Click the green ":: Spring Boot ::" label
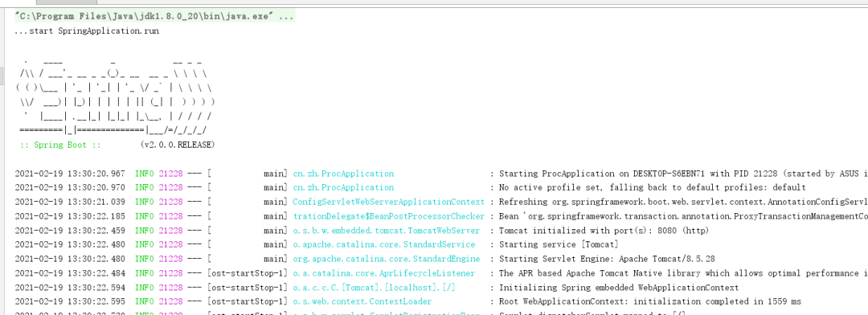This screenshot has height=315, width=868. (x=59, y=145)
